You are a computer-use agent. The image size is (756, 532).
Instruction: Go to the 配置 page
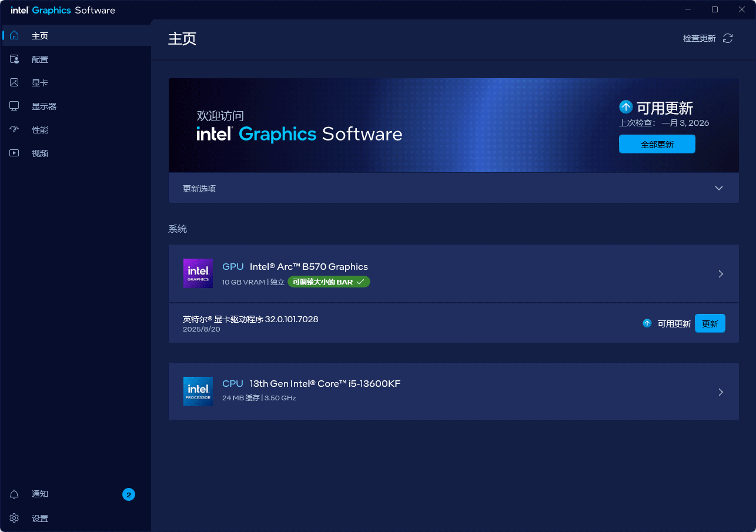point(76,59)
